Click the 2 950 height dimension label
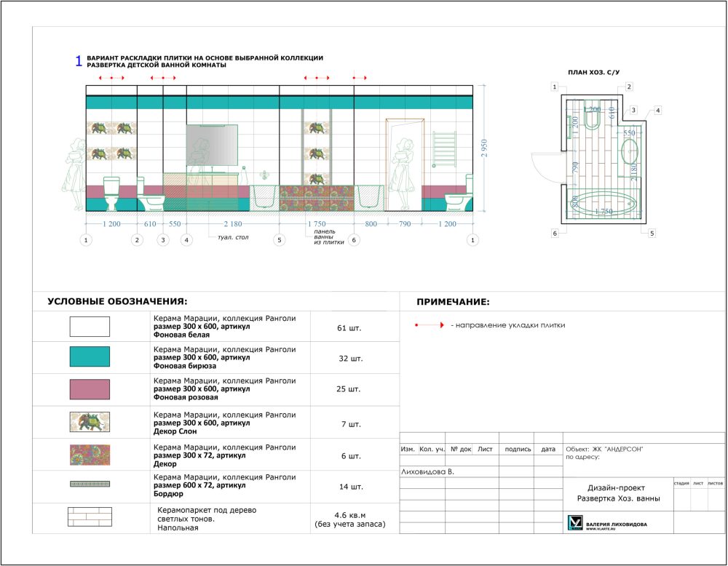The width and height of the screenshot is (728, 566). click(x=485, y=148)
